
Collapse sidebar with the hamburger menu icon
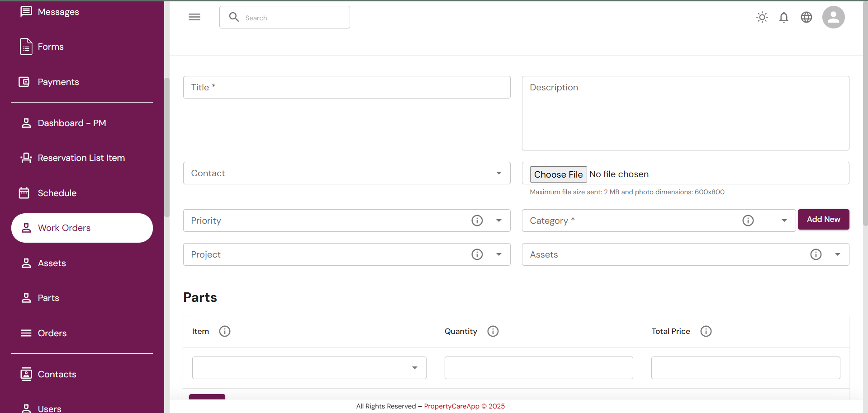194,17
